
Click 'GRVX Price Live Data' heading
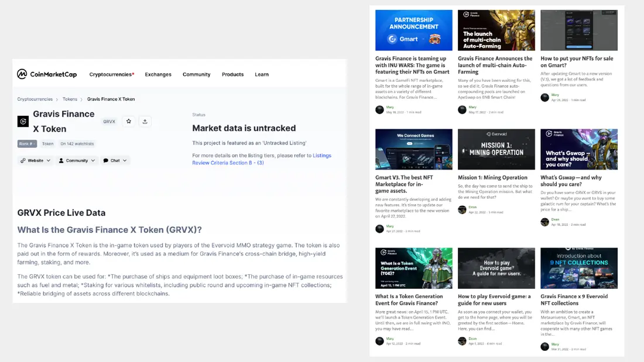[61, 213]
